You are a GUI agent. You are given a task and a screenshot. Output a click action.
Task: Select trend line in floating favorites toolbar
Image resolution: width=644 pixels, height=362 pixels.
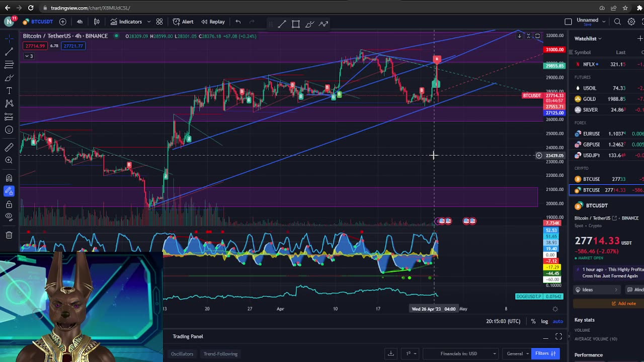282,24
